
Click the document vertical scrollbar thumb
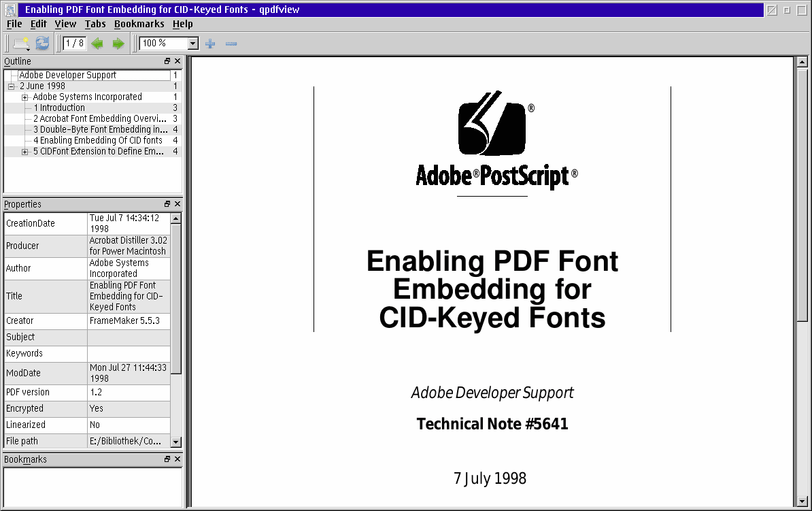tap(802, 195)
